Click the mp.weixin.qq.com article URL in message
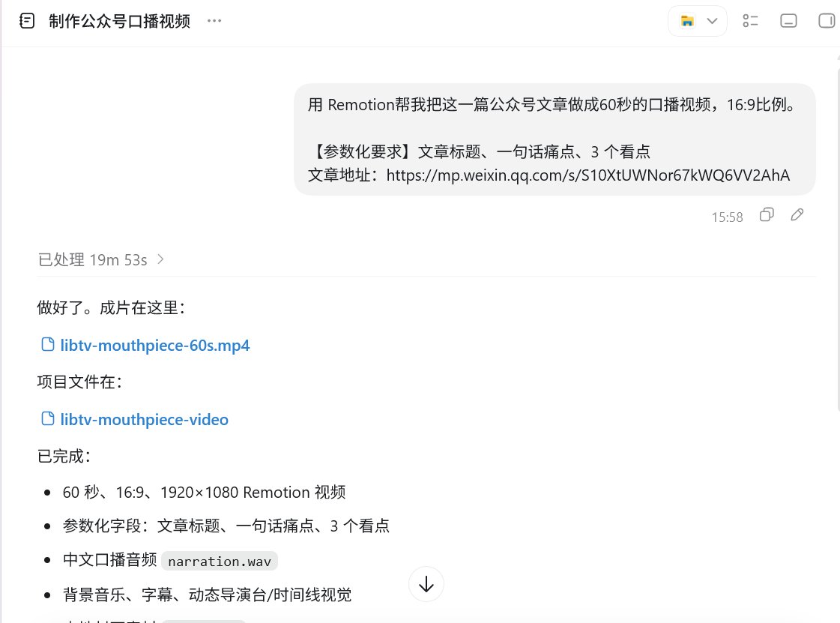The width and height of the screenshot is (840, 623). pos(587,175)
